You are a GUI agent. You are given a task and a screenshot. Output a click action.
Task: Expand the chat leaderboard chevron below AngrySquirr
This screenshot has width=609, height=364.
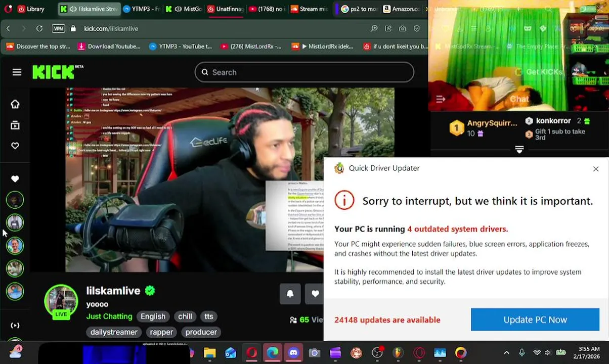pos(519,149)
